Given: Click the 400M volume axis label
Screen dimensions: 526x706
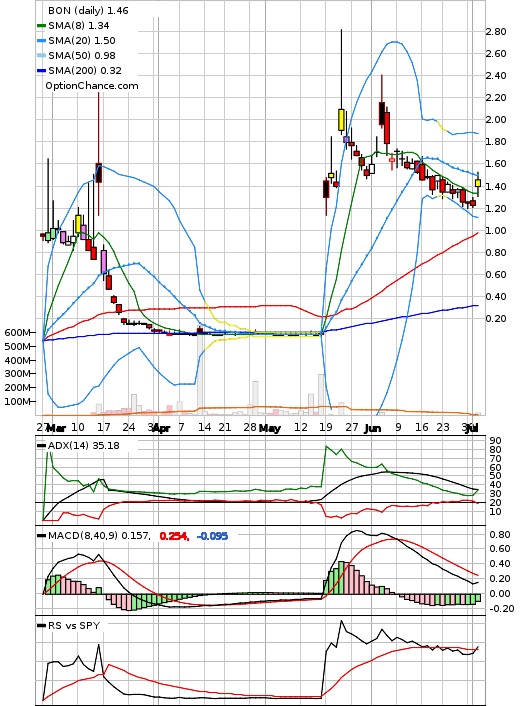Looking at the screenshot, I should (18, 360).
